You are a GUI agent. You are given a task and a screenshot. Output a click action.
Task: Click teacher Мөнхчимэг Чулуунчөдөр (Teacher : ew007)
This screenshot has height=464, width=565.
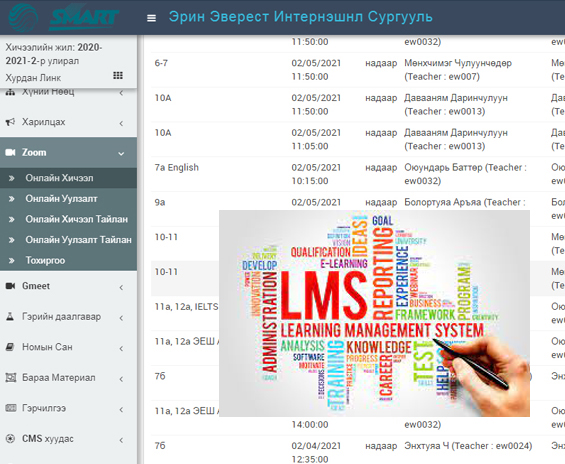click(x=458, y=70)
